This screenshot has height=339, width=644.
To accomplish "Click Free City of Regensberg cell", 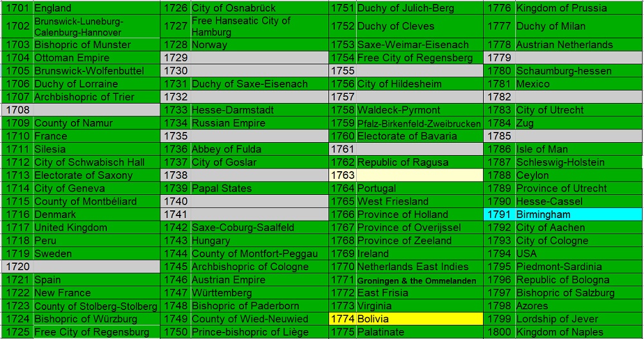I will click(419, 58).
